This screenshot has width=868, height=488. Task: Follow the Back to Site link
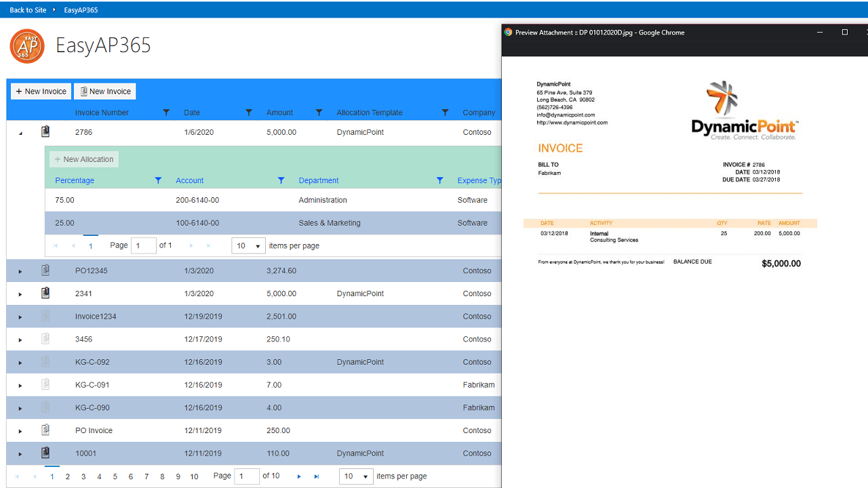click(x=27, y=10)
